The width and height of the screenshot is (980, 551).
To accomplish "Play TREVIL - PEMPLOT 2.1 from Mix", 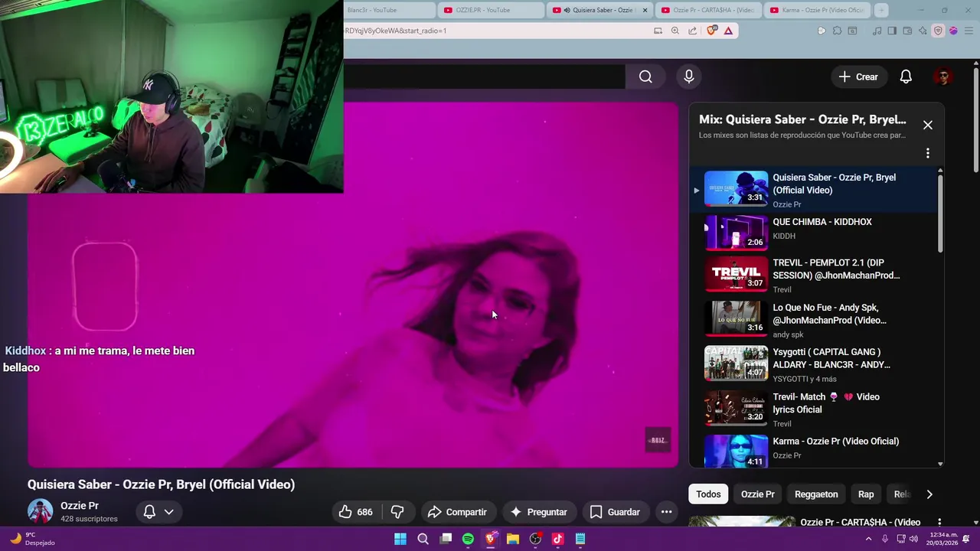I will coord(813,275).
